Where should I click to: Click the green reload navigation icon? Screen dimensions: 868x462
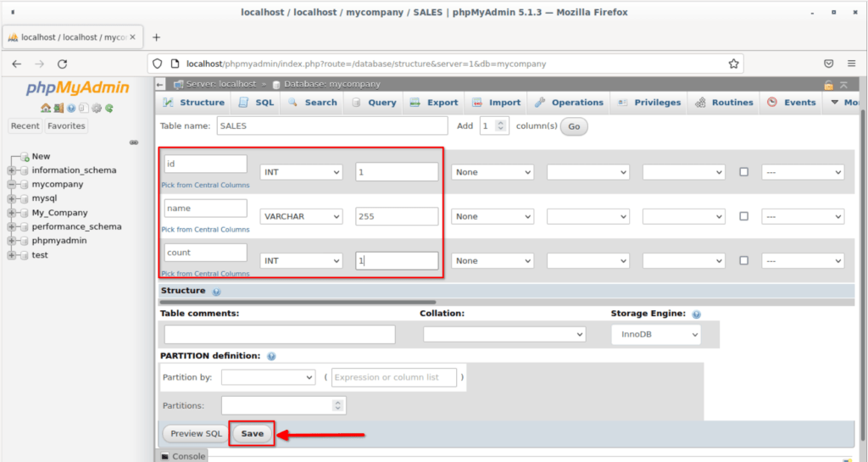(x=109, y=108)
